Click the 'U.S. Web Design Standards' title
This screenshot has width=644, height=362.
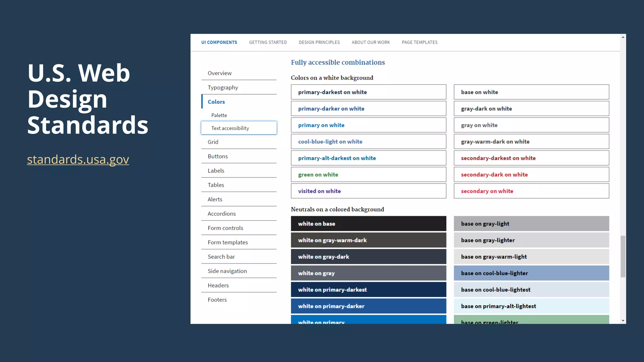coord(88,99)
